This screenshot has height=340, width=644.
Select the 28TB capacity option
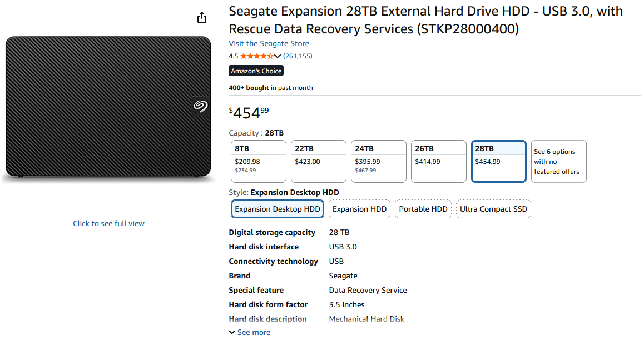tap(498, 161)
